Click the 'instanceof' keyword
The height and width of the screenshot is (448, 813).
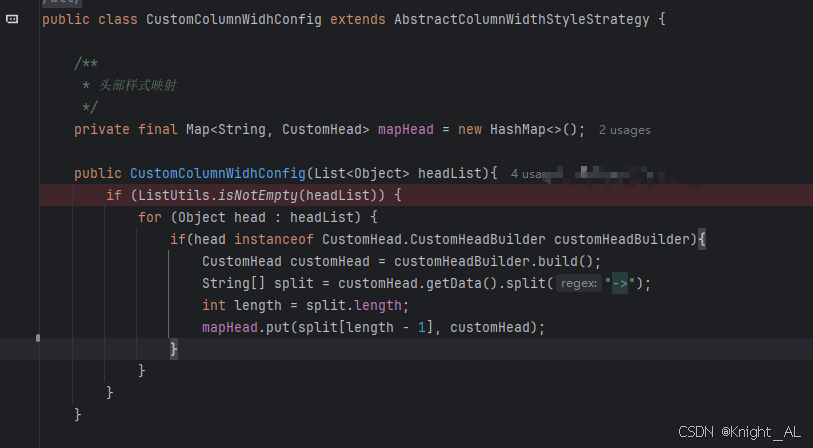tap(274, 239)
